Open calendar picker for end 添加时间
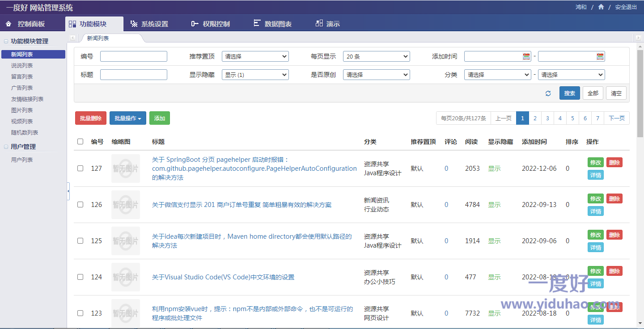Screen dimensions: 644x329 coord(600,56)
